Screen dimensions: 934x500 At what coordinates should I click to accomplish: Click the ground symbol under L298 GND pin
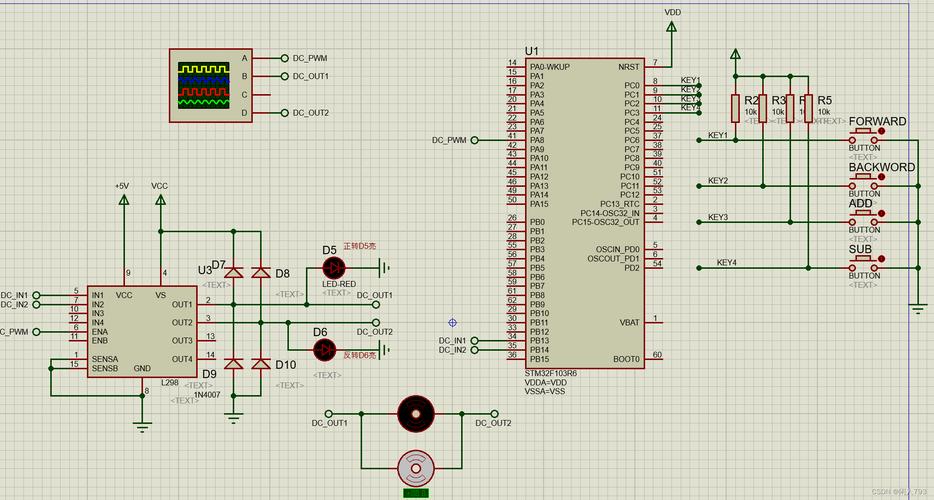point(142,427)
